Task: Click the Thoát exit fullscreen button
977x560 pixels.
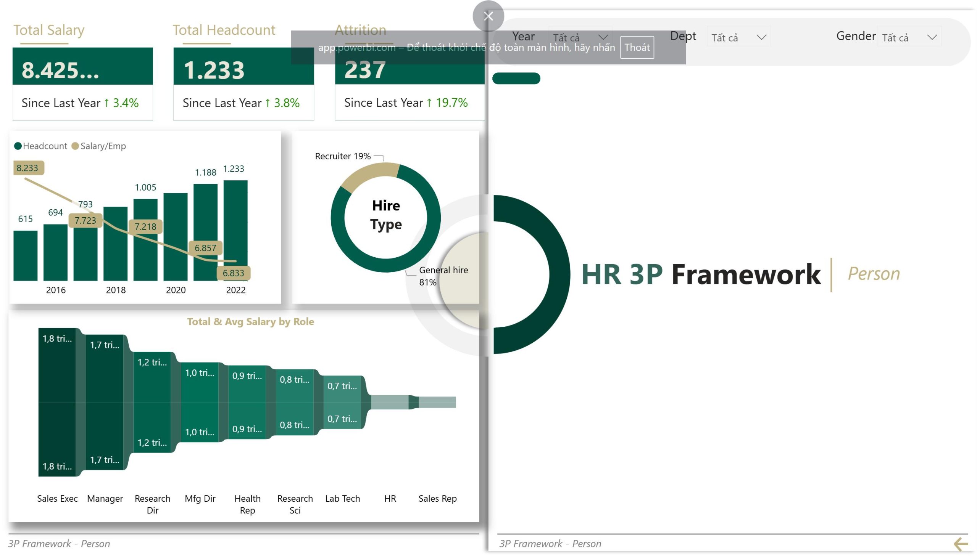Action: [x=637, y=47]
